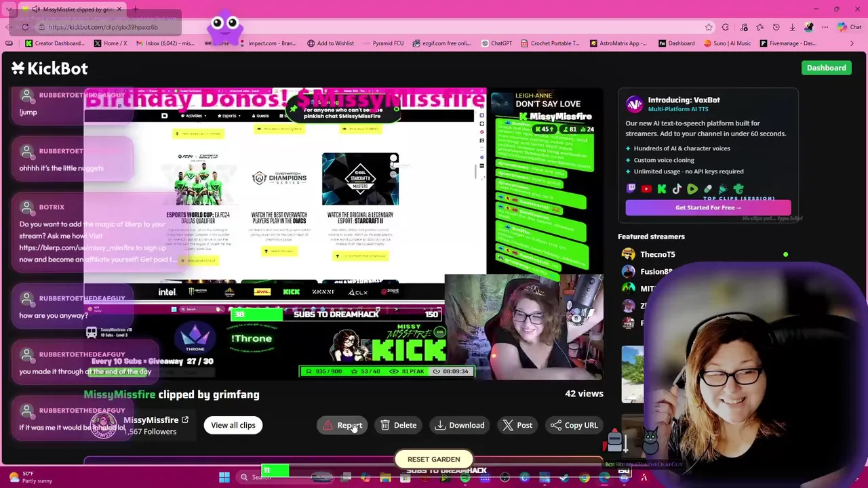868x488 pixels.
Task: Reload the page
Action: 25,27
